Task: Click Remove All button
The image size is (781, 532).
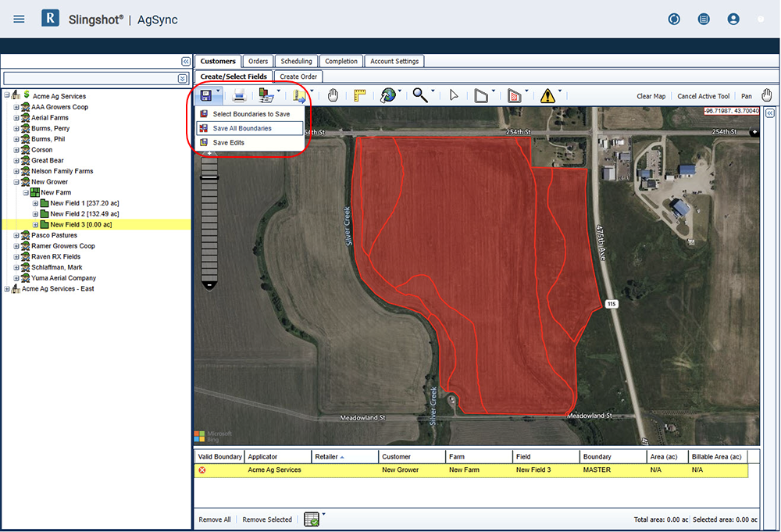Action: point(215,520)
